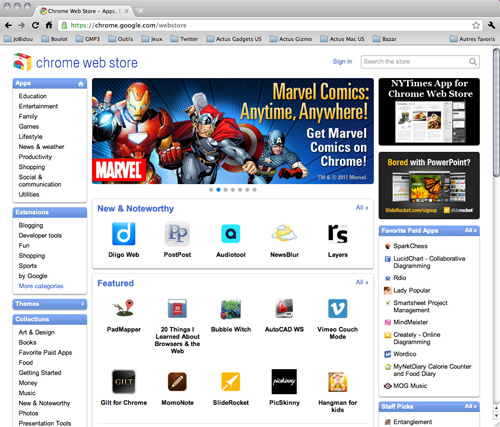
Task: Open the Developer tools extensions category
Action: pyautogui.click(x=40, y=235)
